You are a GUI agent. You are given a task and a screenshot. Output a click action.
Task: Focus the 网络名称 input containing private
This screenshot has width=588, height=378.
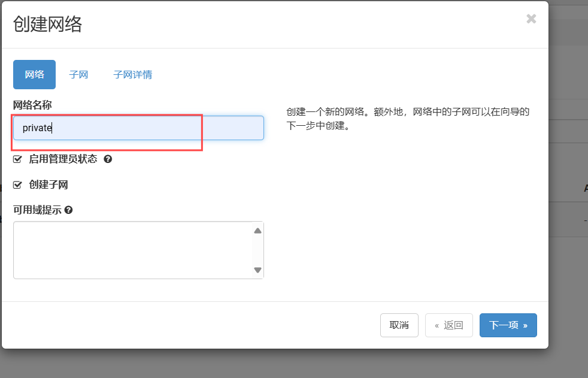138,128
